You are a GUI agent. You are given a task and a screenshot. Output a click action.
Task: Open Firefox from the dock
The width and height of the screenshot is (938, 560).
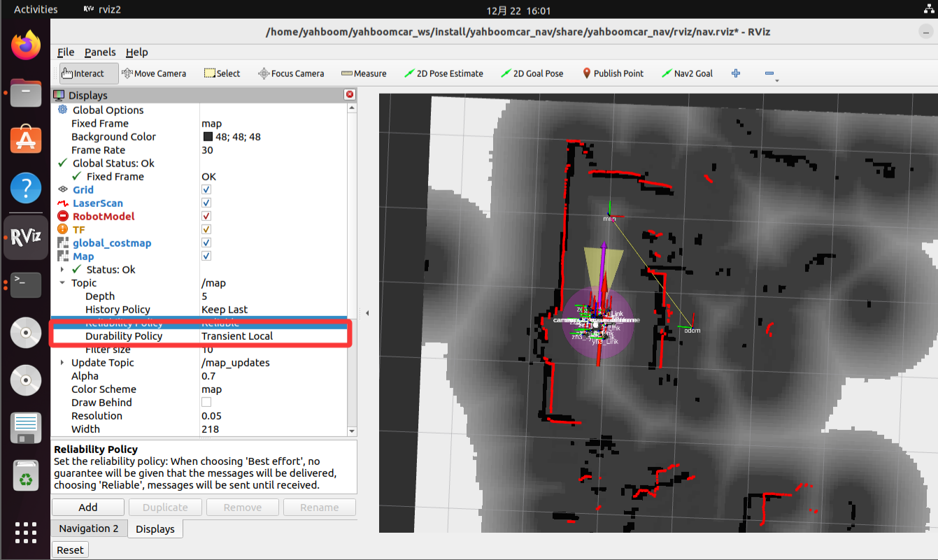tap(26, 46)
